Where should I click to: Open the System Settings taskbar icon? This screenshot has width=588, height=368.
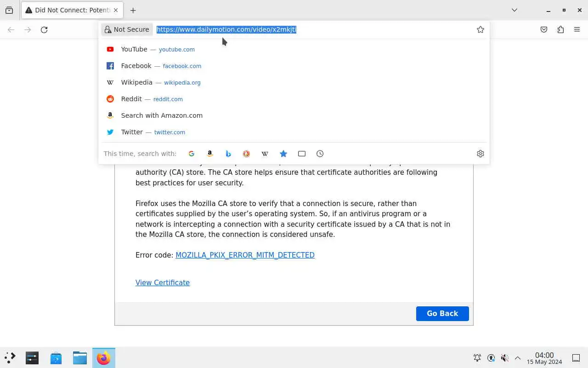(32, 357)
